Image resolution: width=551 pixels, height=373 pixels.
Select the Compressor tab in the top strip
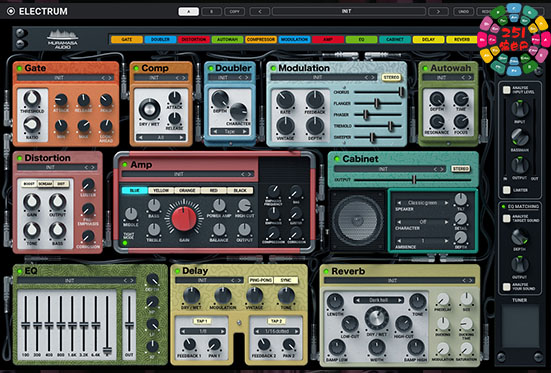point(261,40)
